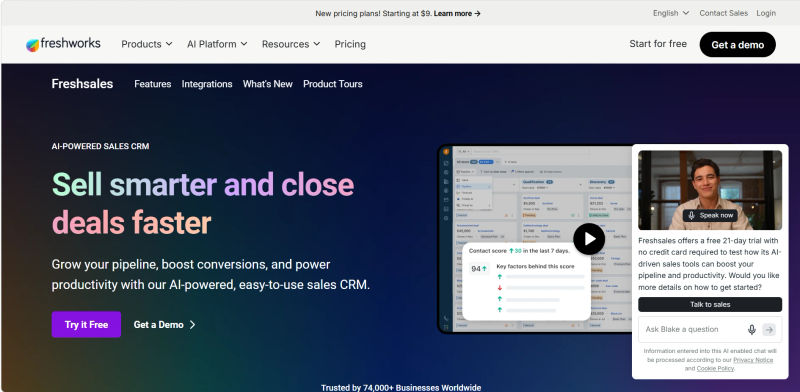Open the Features tab under Freshsales
Screen dimensions: 800x392
coord(153,84)
